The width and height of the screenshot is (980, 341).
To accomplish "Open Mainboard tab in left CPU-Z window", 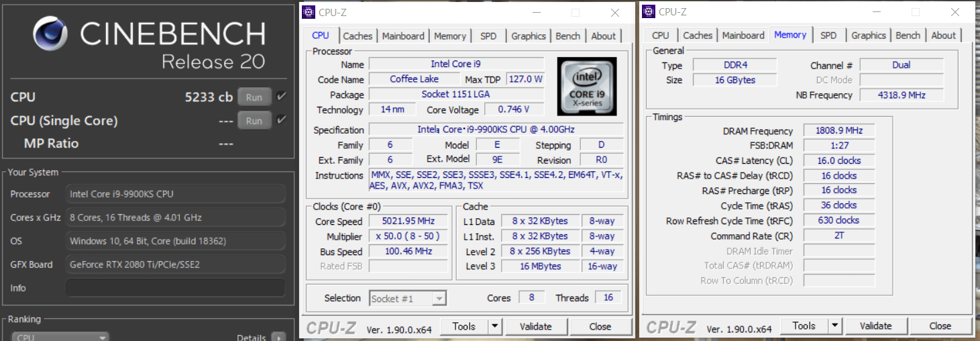I will click(403, 36).
